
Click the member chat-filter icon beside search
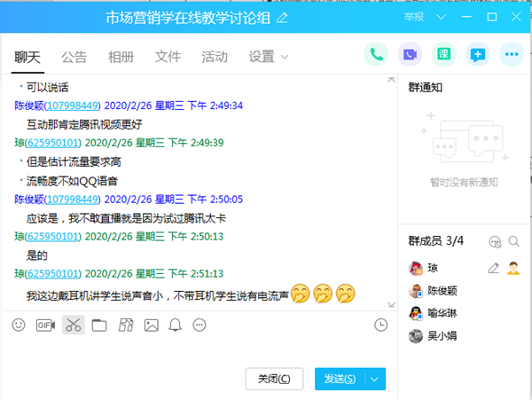pyautogui.click(x=495, y=242)
